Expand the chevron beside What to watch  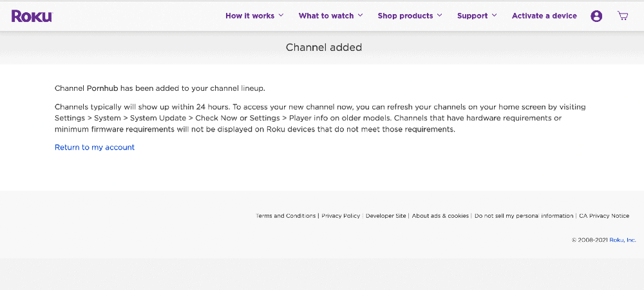(x=360, y=15)
